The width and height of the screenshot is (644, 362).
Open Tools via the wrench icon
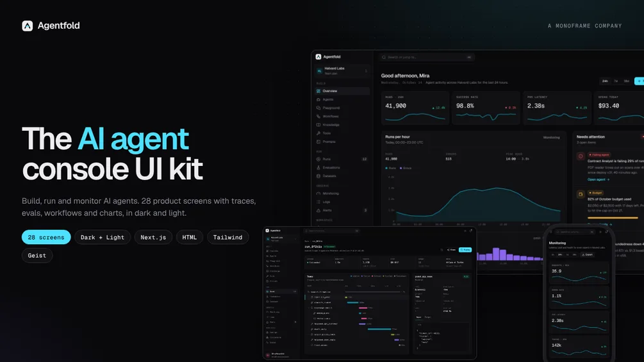point(318,133)
